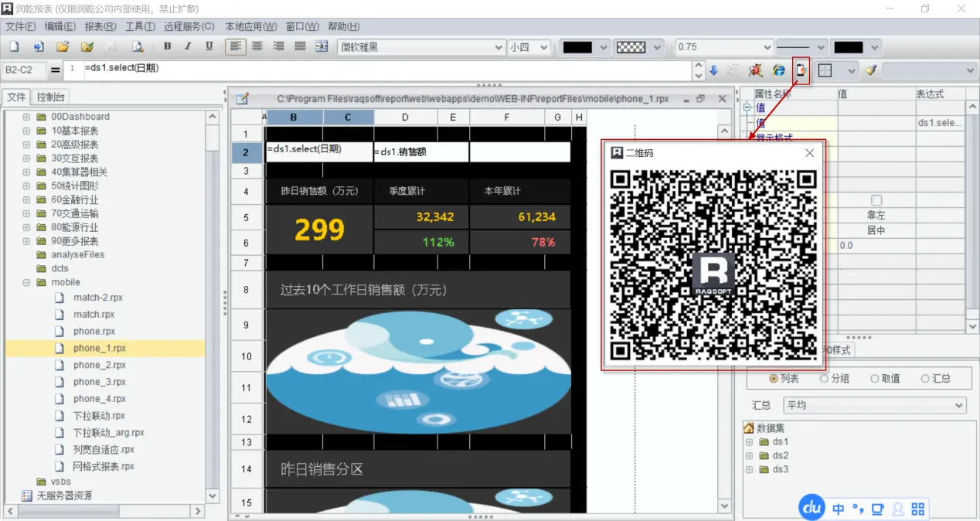Click the 无服务器资源 tree node

pyautogui.click(x=64, y=495)
